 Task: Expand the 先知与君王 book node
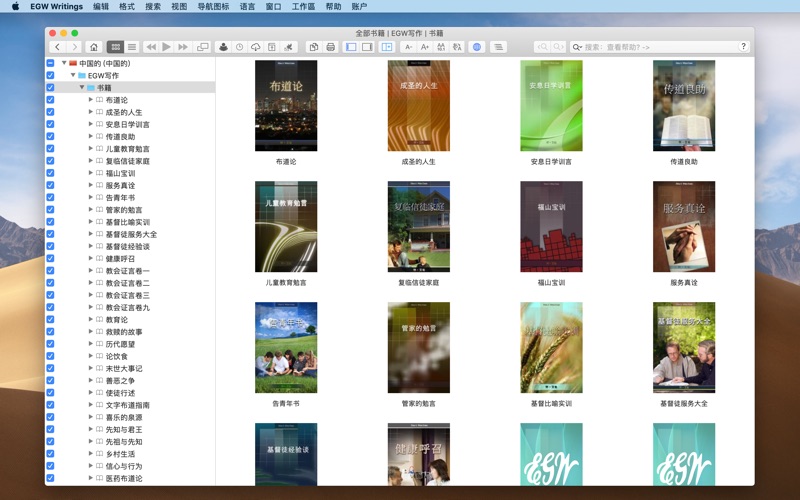pyautogui.click(x=91, y=429)
